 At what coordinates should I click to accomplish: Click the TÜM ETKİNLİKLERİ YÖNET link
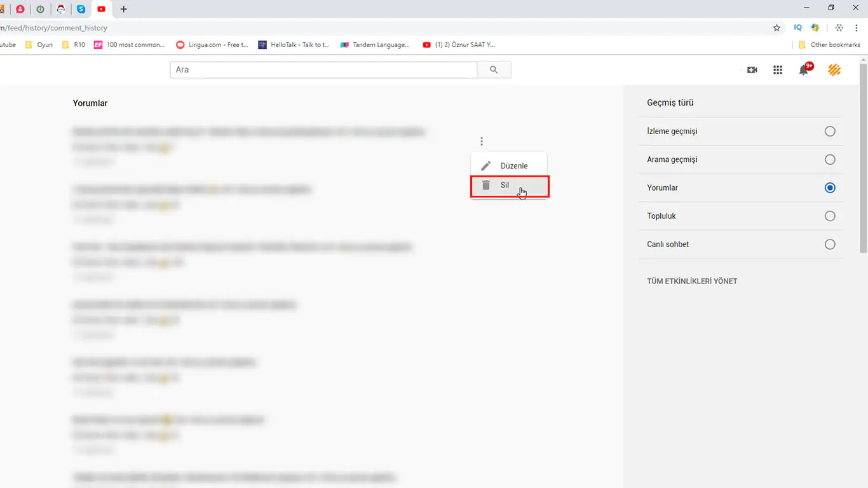click(692, 281)
